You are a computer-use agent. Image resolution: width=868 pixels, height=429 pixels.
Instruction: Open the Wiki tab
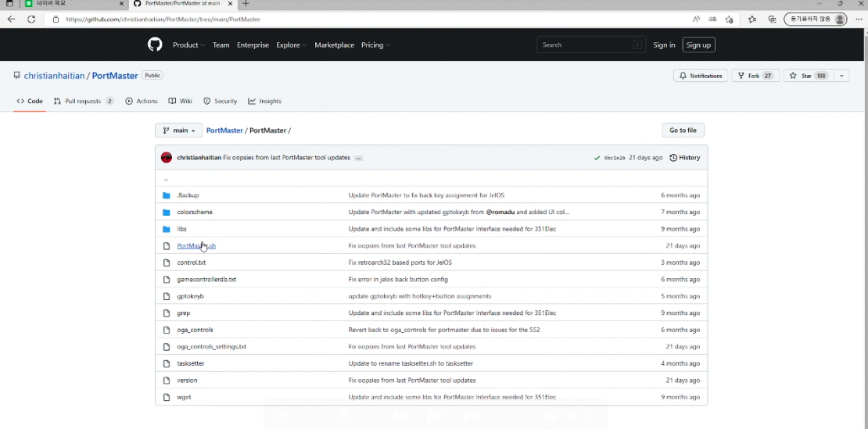coord(180,101)
